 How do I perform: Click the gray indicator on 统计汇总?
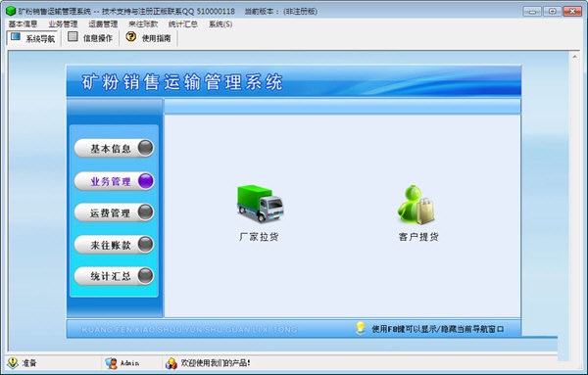click(x=145, y=276)
